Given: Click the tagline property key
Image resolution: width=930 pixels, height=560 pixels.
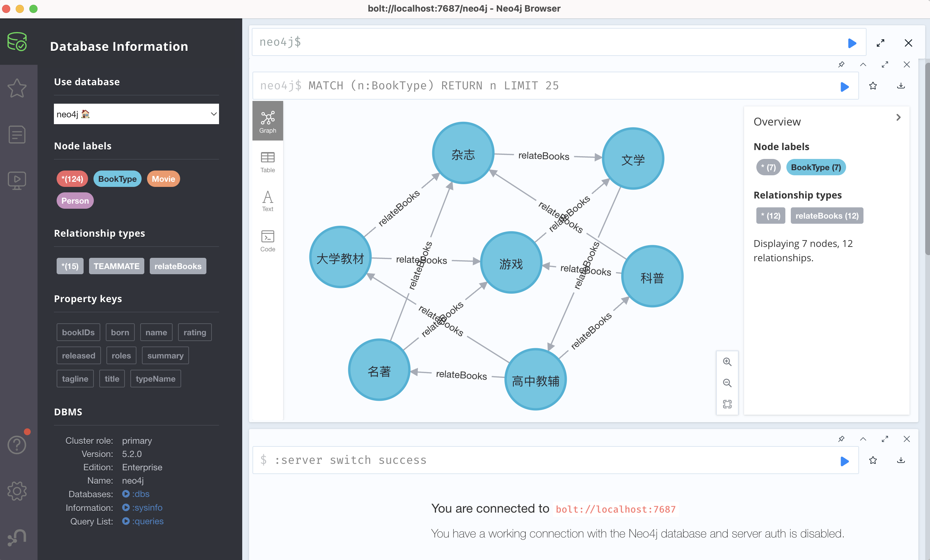Looking at the screenshot, I should pyautogui.click(x=75, y=379).
